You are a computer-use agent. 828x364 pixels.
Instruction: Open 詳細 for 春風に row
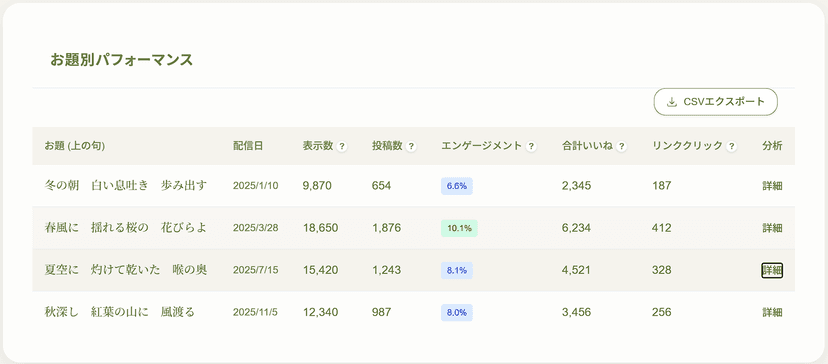click(772, 228)
